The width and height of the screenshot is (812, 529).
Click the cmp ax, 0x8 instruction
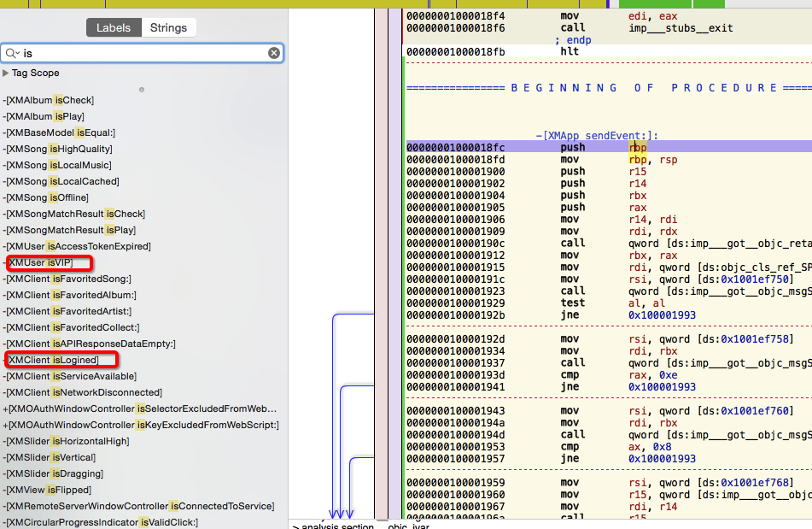616,447
